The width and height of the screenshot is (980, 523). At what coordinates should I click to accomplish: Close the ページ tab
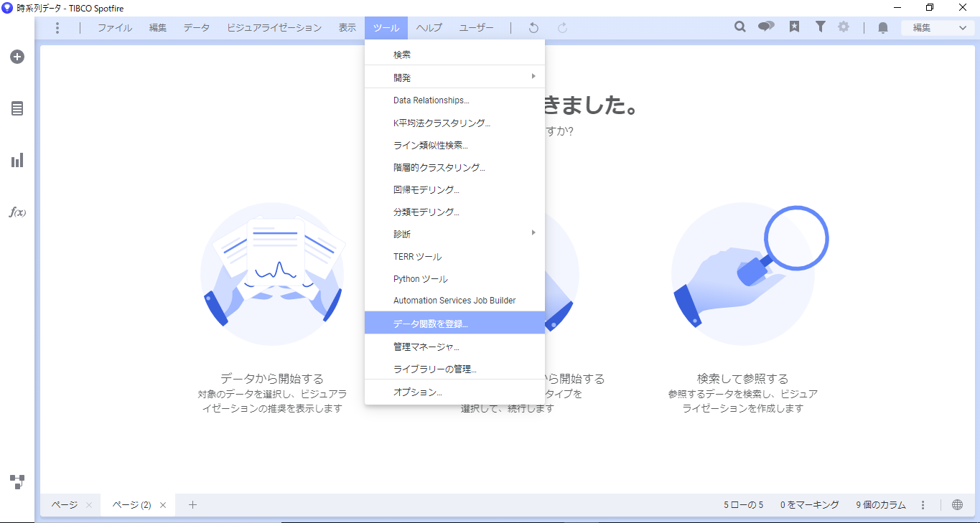coord(89,505)
